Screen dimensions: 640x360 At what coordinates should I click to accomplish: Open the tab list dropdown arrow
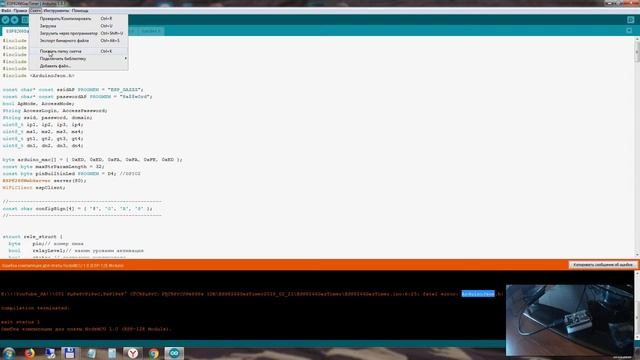click(629, 31)
